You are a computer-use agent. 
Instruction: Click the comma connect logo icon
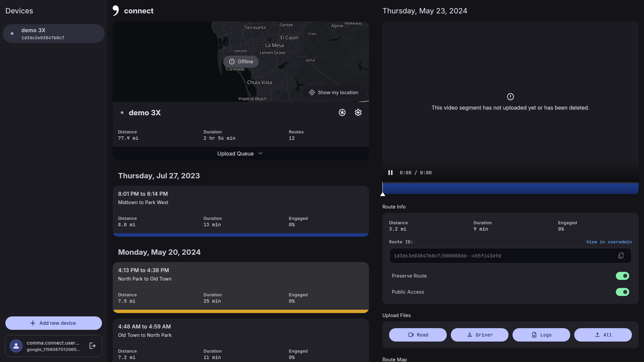point(116,10)
